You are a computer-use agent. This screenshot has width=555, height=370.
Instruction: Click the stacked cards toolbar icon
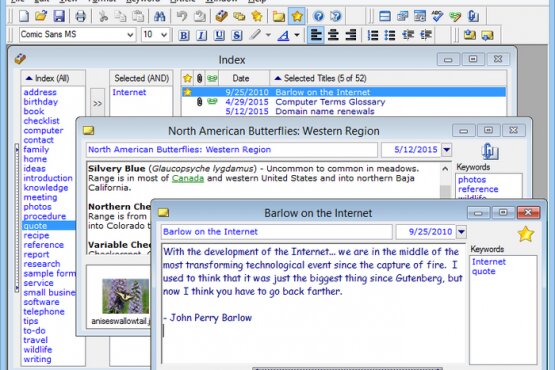coord(239,16)
